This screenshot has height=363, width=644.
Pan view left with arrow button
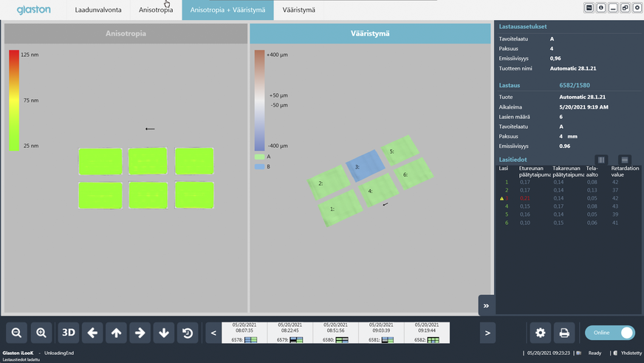tap(92, 333)
